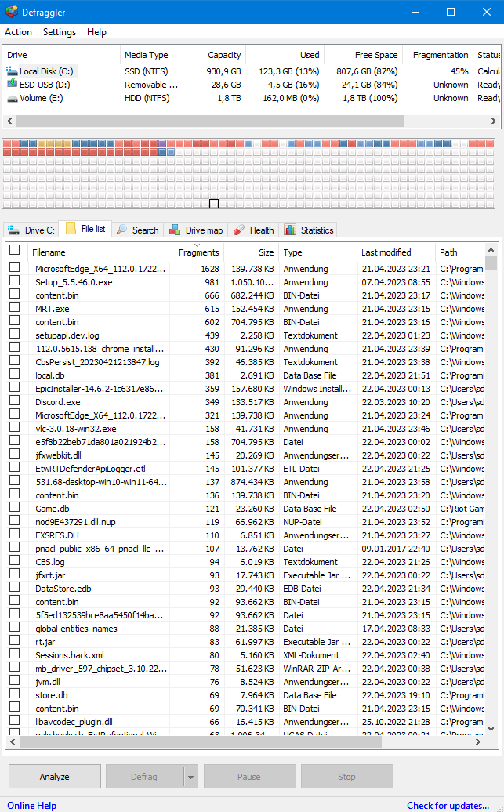Click the drive list horizontal scrollbar
Screen dimensions: 504x812
pos(210,121)
